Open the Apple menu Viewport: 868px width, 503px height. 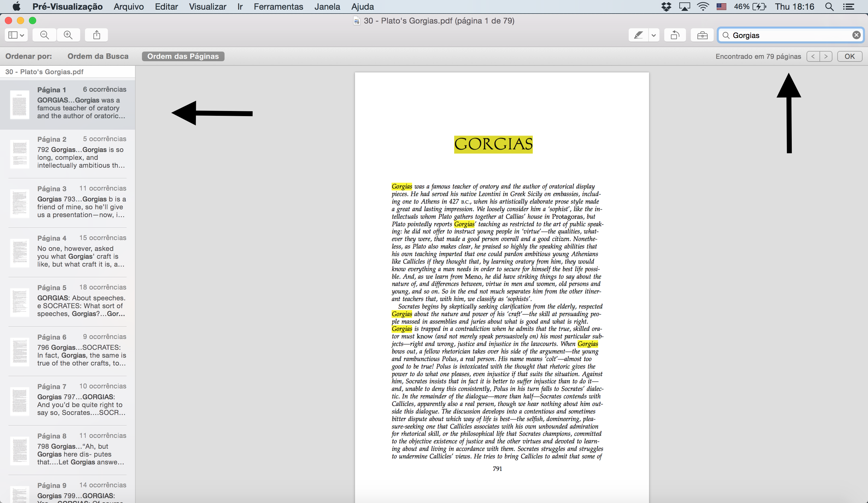pyautogui.click(x=16, y=7)
